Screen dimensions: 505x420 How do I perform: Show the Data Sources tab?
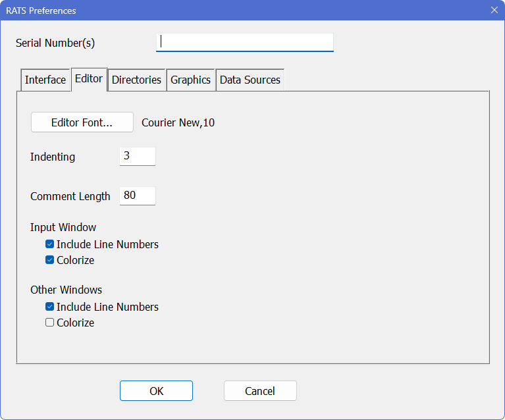tap(250, 80)
